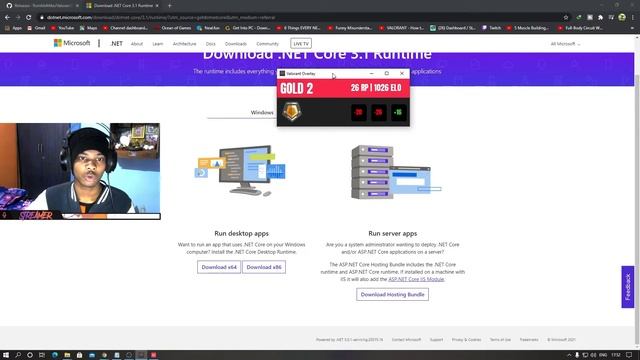Click the Privacy & Cookies footer link
The image size is (640, 360).
[x=466, y=340]
